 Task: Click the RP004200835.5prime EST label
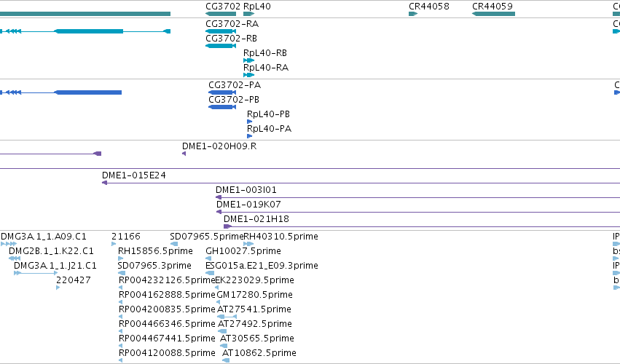tap(167, 310)
